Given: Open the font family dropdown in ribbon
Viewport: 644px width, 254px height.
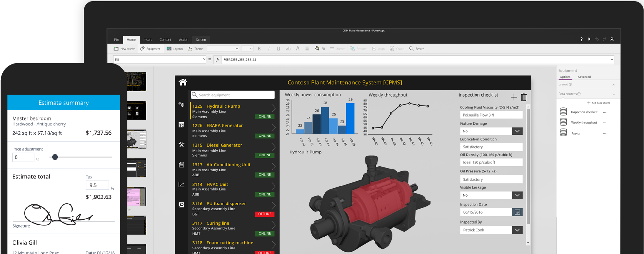Looking at the screenshot, I should (223, 49).
